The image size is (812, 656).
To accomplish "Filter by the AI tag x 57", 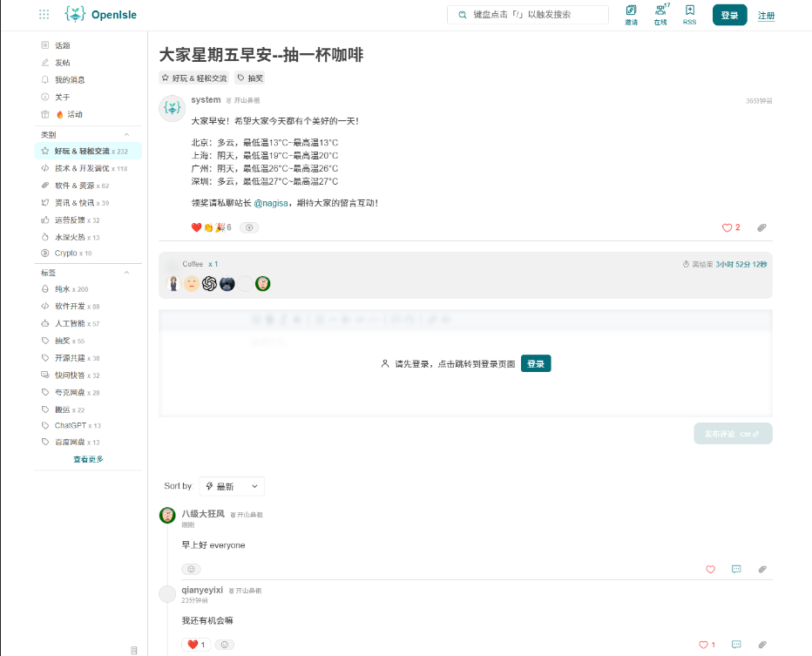I will 88,323.
